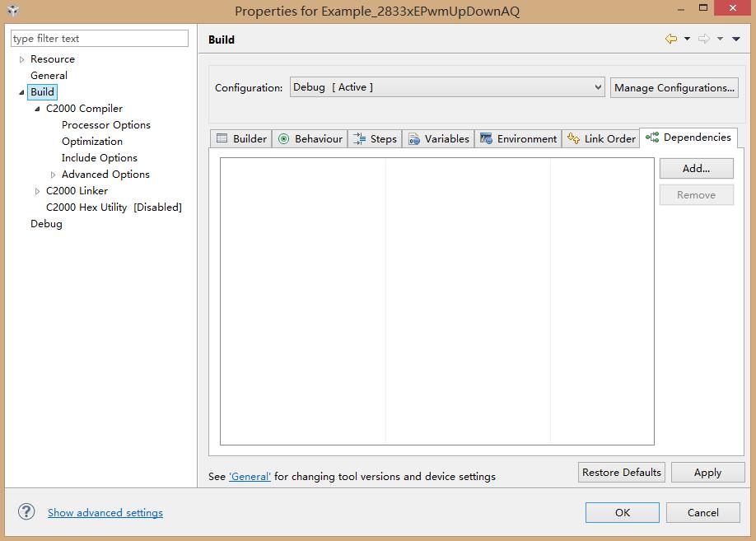756x541 pixels.
Task: Open the Link Order tab
Action: [600, 139]
